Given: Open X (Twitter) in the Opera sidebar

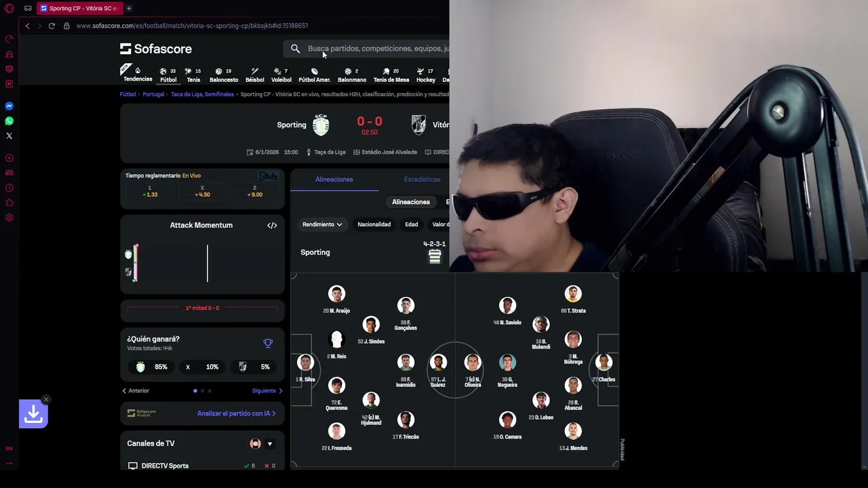Looking at the screenshot, I should [x=9, y=136].
